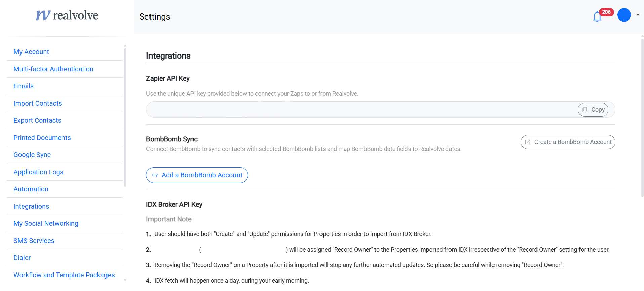
Task: Go to Google Sync settings
Action: pos(32,155)
